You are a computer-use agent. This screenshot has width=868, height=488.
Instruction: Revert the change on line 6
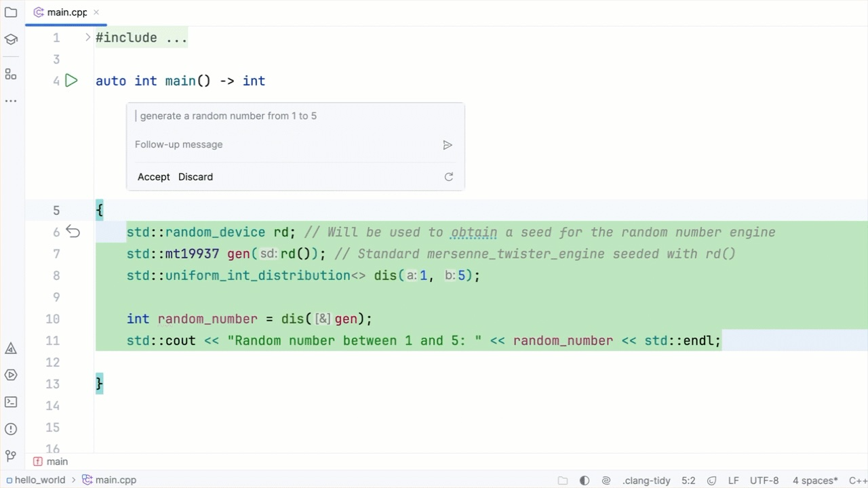pyautogui.click(x=73, y=232)
